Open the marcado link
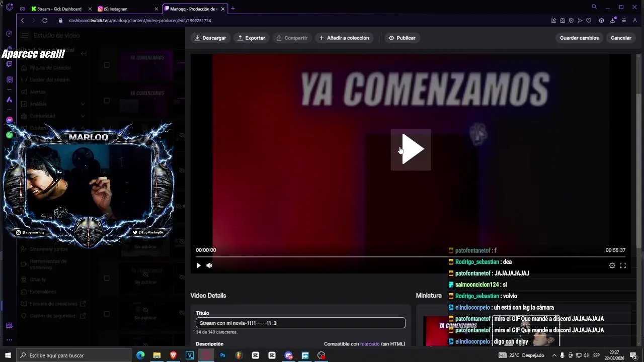The height and width of the screenshot is (362, 644). coord(370,344)
